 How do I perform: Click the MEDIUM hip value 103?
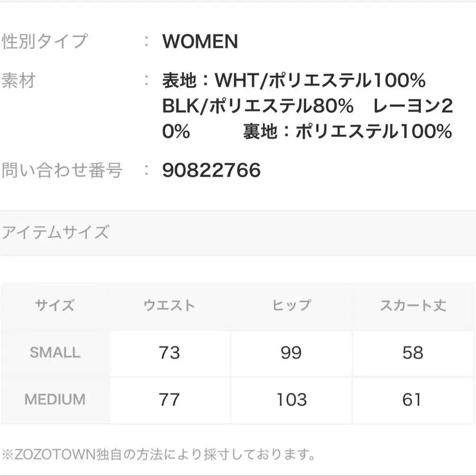pyautogui.click(x=291, y=399)
